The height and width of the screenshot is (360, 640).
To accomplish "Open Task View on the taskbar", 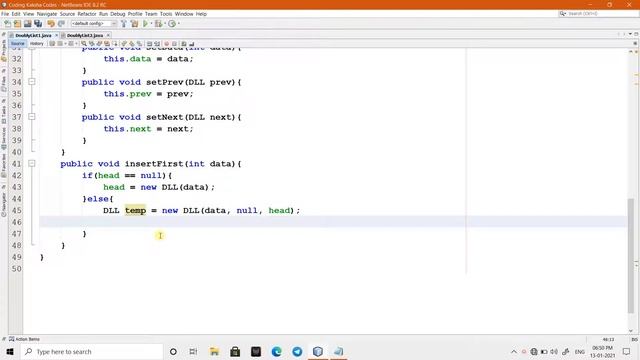I will [193, 351].
